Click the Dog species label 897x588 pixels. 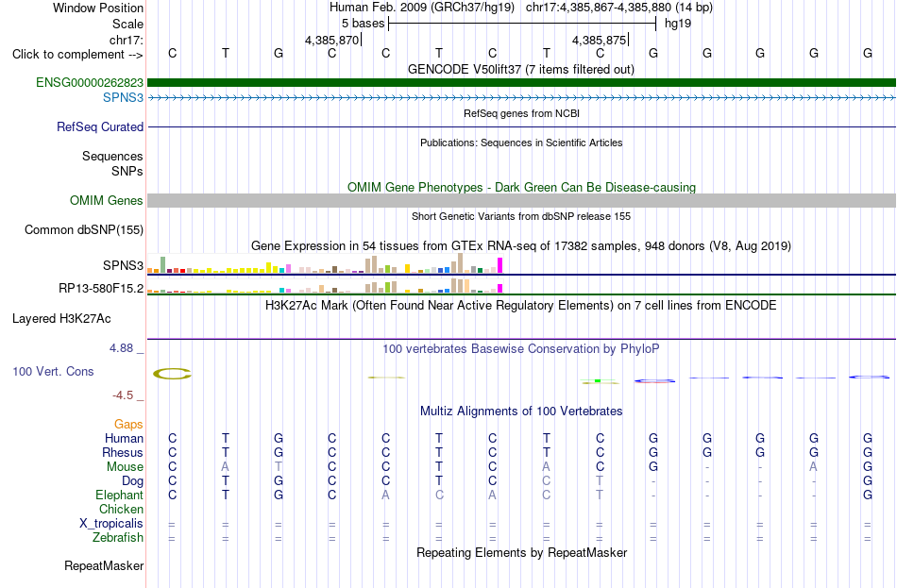pyautogui.click(x=132, y=481)
